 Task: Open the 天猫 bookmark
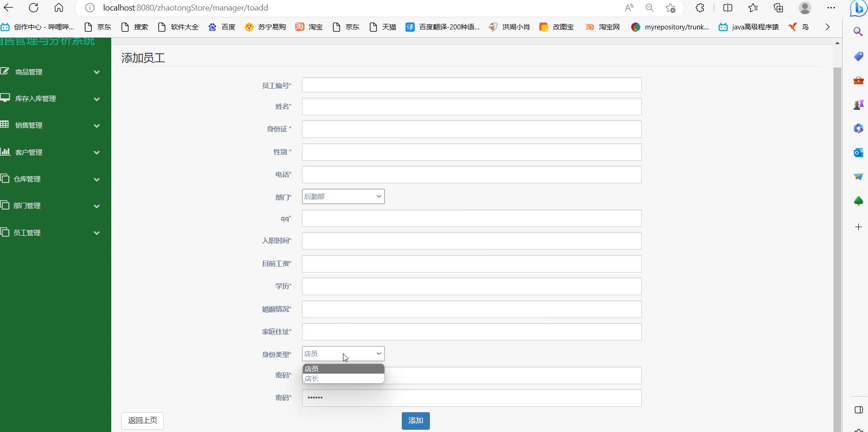click(383, 27)
